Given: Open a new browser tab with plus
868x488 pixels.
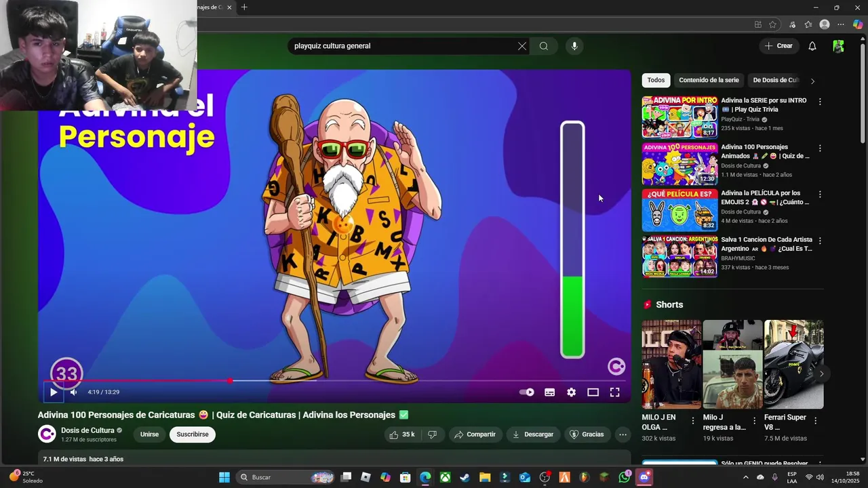Looking at the screenshot, I should coord(244,7).
